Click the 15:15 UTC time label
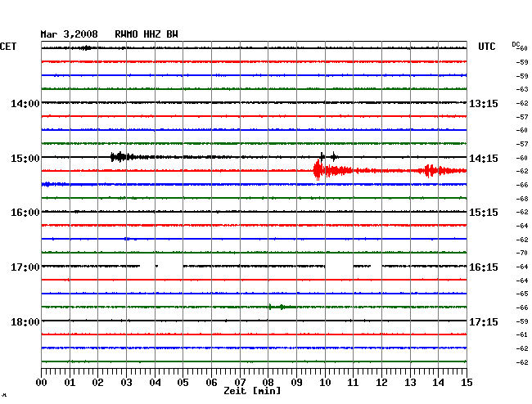Image resolution: width=532 pixels, height=404 pixels. click(484, 213)
